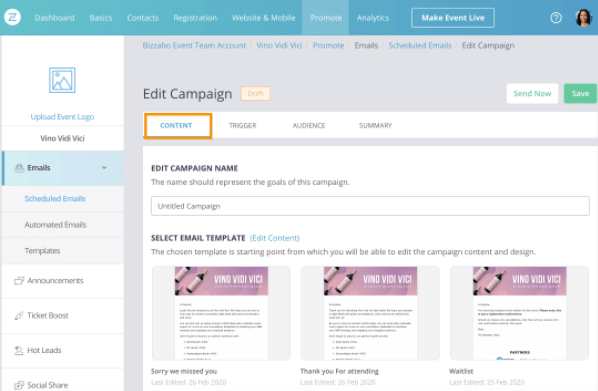
Task: Open Scheduled Emails in the sidebar
Action: [63, 199]
